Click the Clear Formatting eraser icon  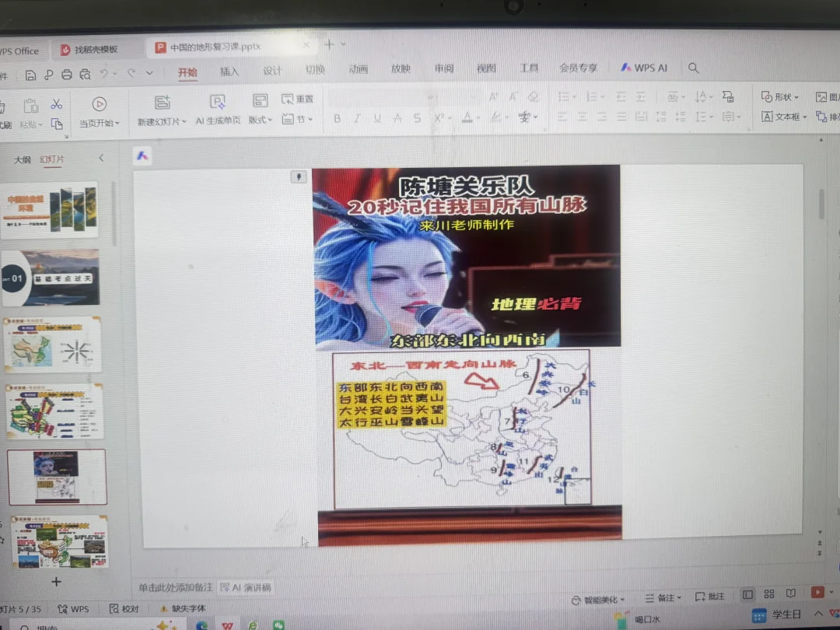point(533,96)
